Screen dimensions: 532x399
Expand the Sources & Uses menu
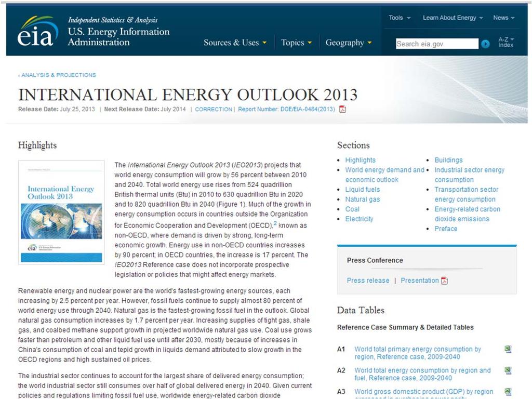[x=235, y=43]
